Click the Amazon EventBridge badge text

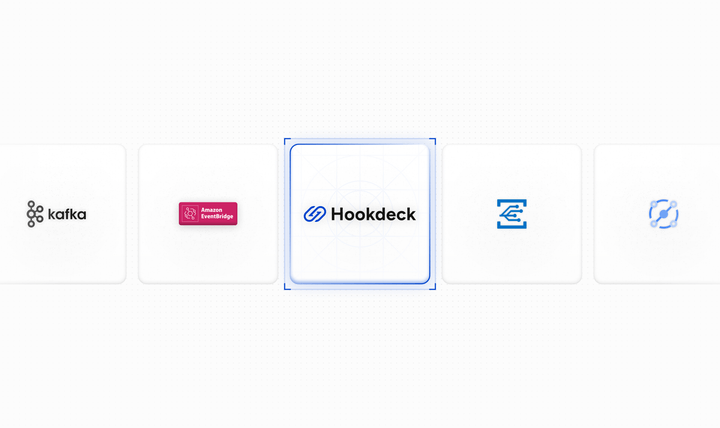point(217,213)
